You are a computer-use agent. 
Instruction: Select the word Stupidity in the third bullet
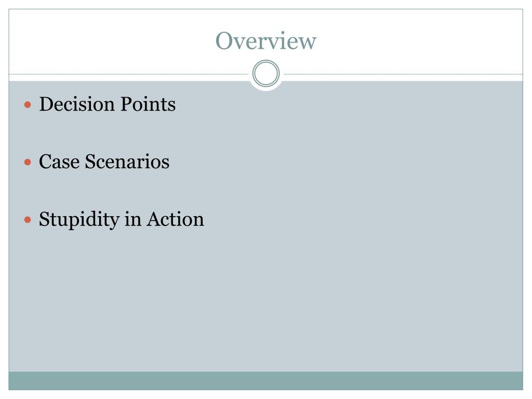pos(79,220)
